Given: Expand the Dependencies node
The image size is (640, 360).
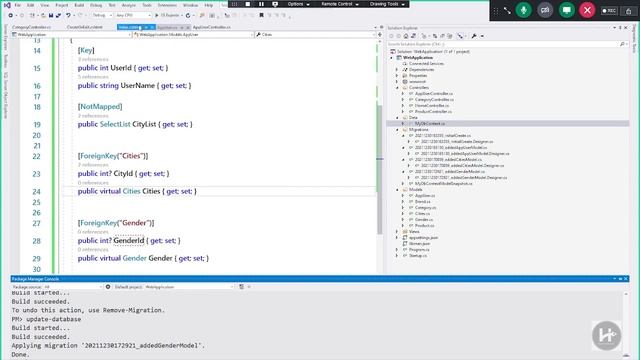Looking at the screenshot, I should pyautogui.click(x=397, y=70).
